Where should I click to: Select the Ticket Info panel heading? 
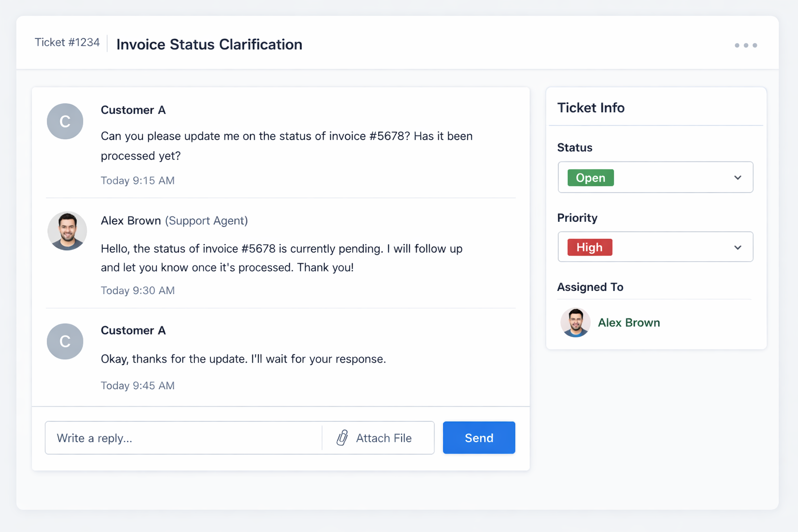tap(591, 108)
